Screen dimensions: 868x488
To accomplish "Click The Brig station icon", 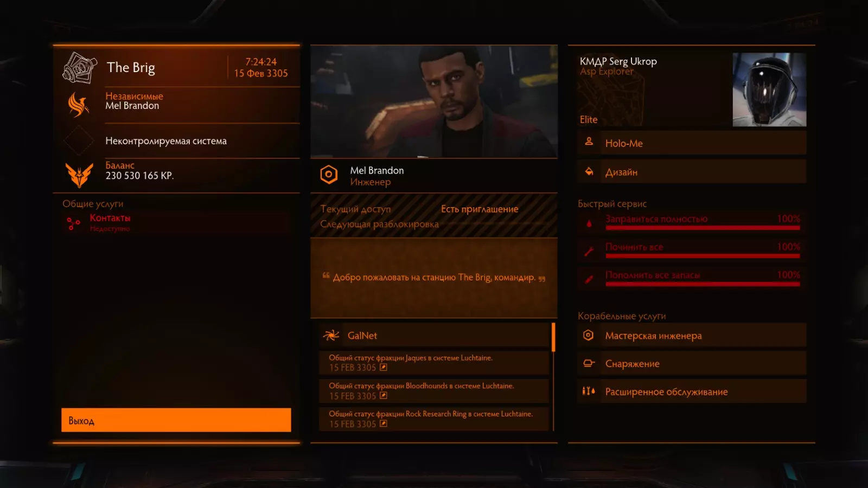I will pos(80,68).
